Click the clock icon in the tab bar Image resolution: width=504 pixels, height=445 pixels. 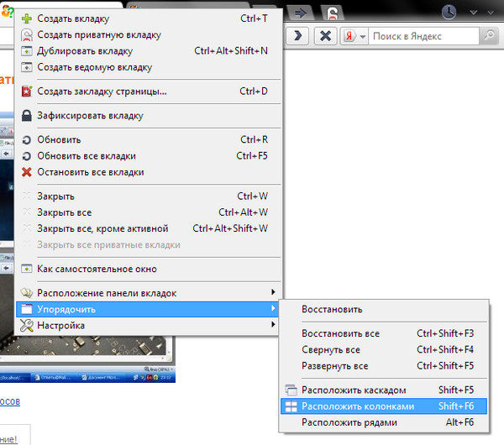[449, 12]
